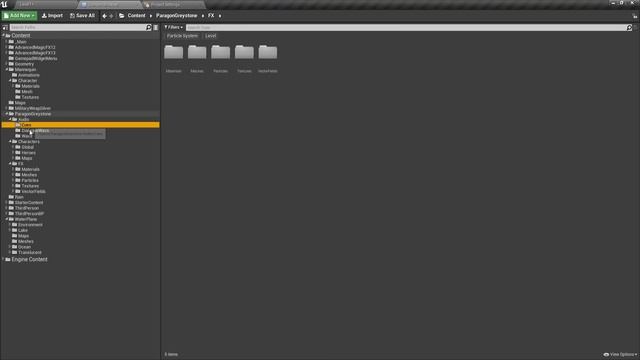Click the green Add New button
The image size is (640, 360).
pyautogui.click(x=19, y=16)
